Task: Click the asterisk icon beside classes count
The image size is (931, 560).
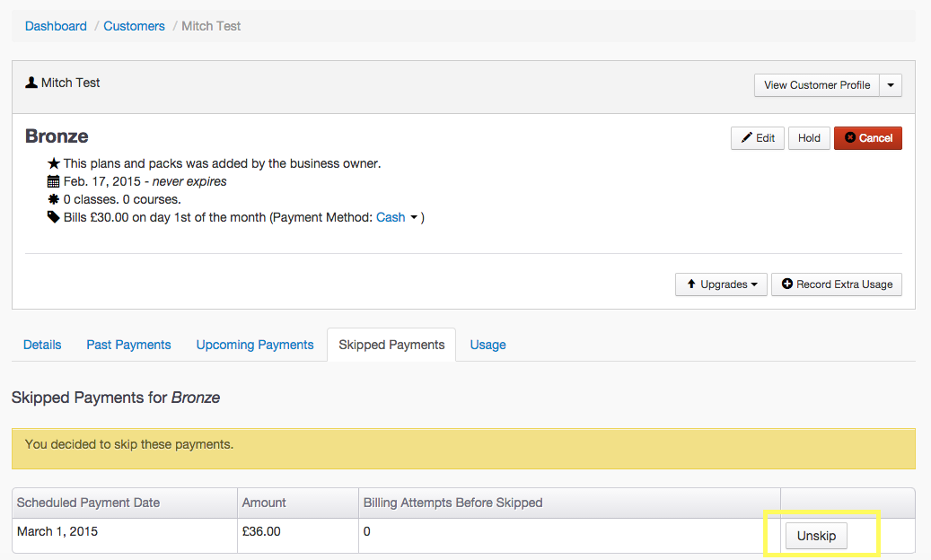Action: [x=54, y=199]
